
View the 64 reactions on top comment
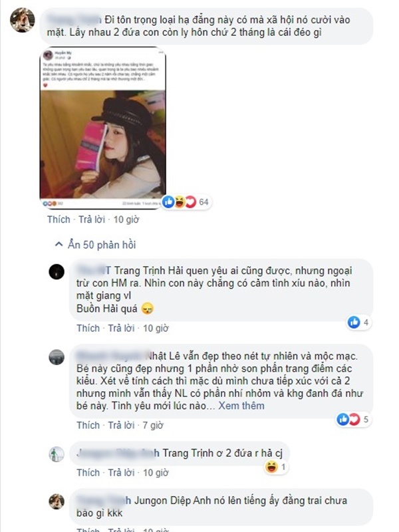coord(186,202)
